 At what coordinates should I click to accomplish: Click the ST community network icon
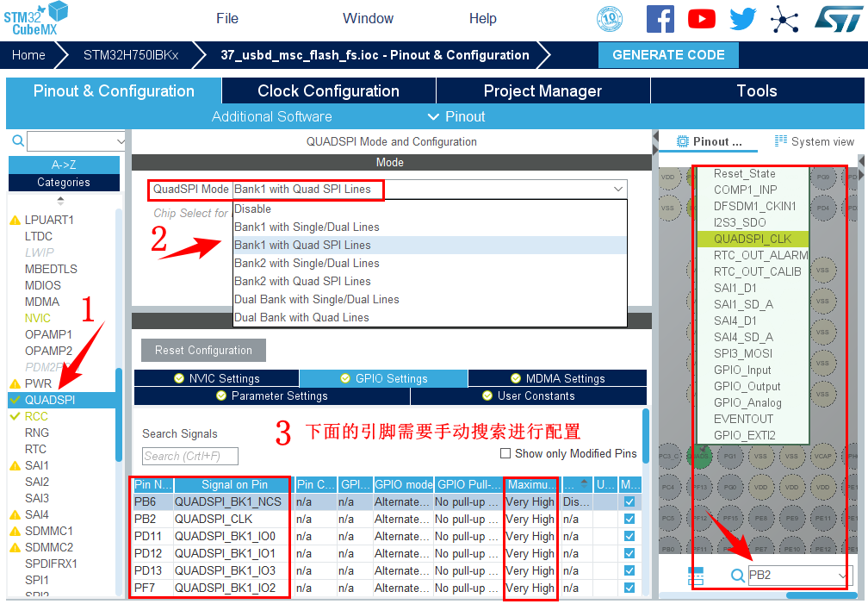click(784, 18)
